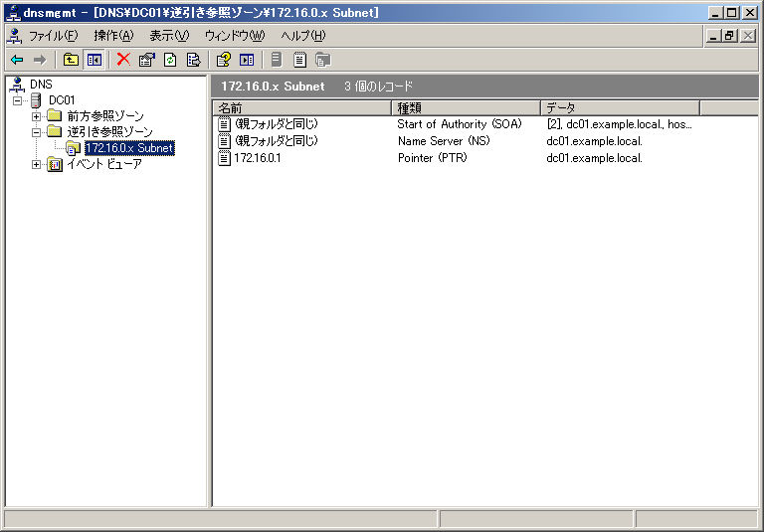Click the データ column header
This screenshot has height=532, width=764.
tap(619, 107)
